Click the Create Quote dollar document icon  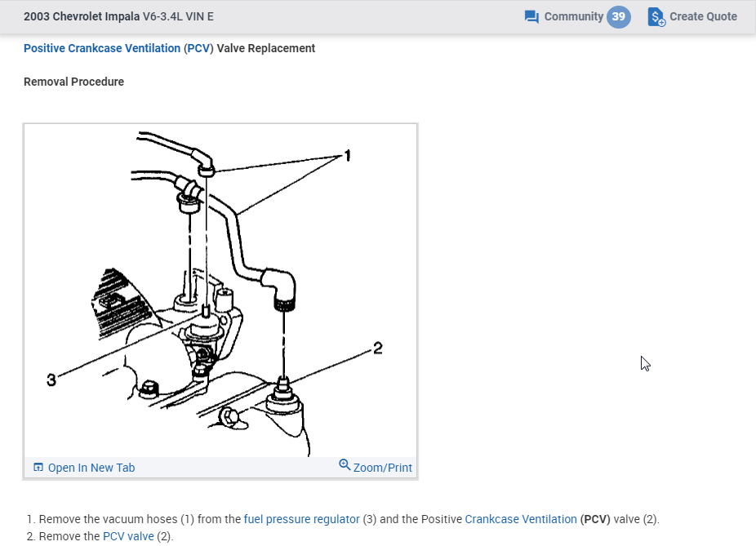656,17
